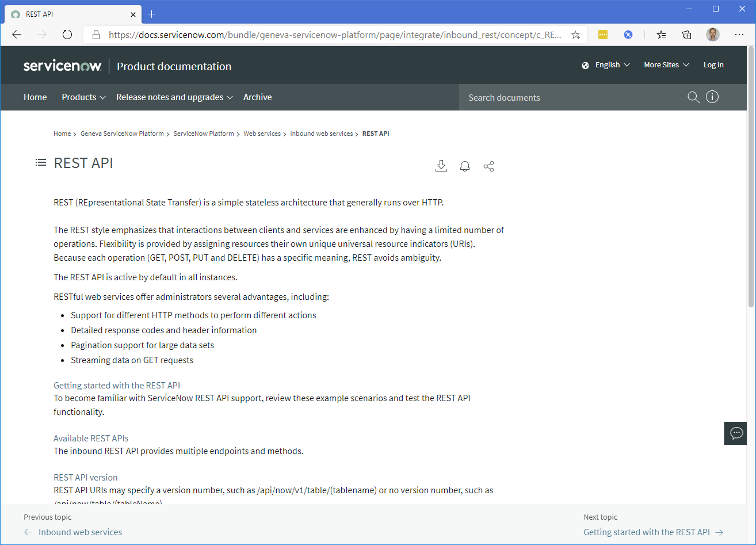Viewport: 756px width, 545px height.
Task: Click the ServiceNow logo
Action: pyautogui.click(x=63, y=66)
